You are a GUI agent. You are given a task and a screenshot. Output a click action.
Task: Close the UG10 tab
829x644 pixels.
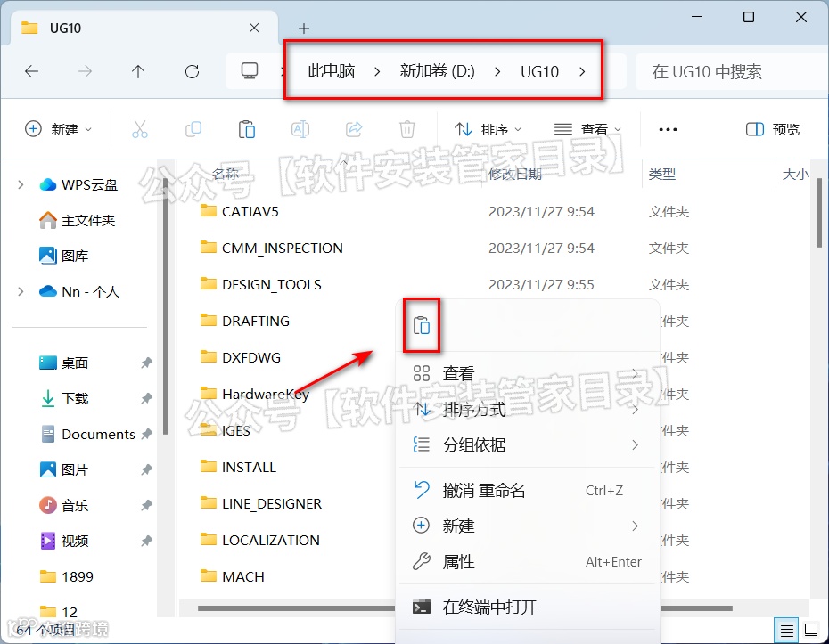pyautogui.click(x=254, y=28)
